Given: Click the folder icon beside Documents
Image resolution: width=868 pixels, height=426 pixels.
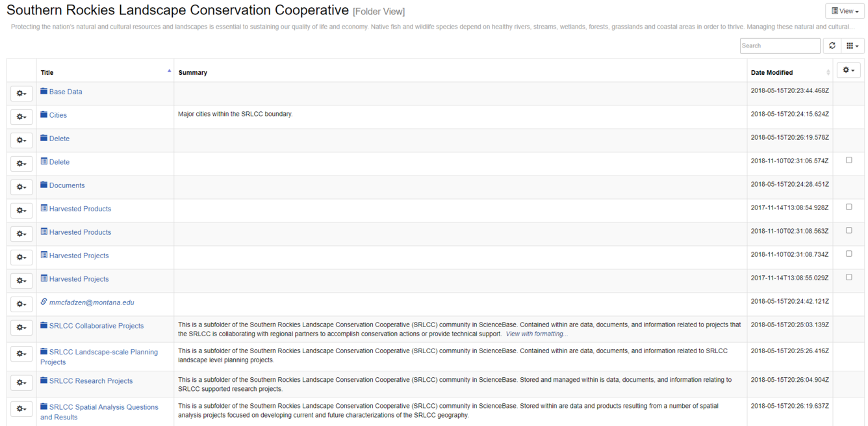Looking at the screenshot, I should click(44, 185).
